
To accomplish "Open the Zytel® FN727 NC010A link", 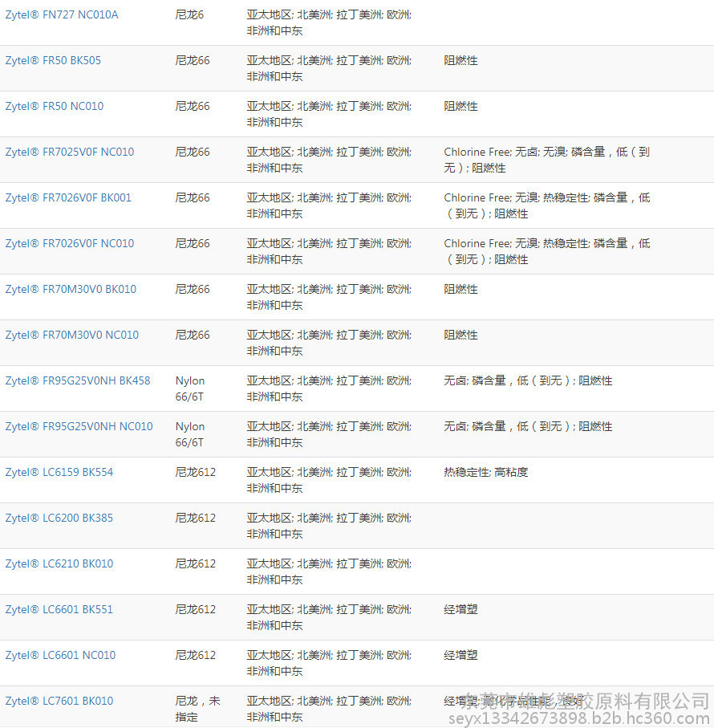I will (62, 15).
